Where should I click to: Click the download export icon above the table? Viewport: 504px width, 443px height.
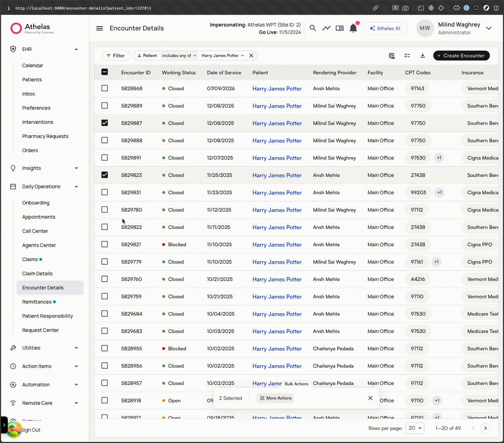point(423,56)
